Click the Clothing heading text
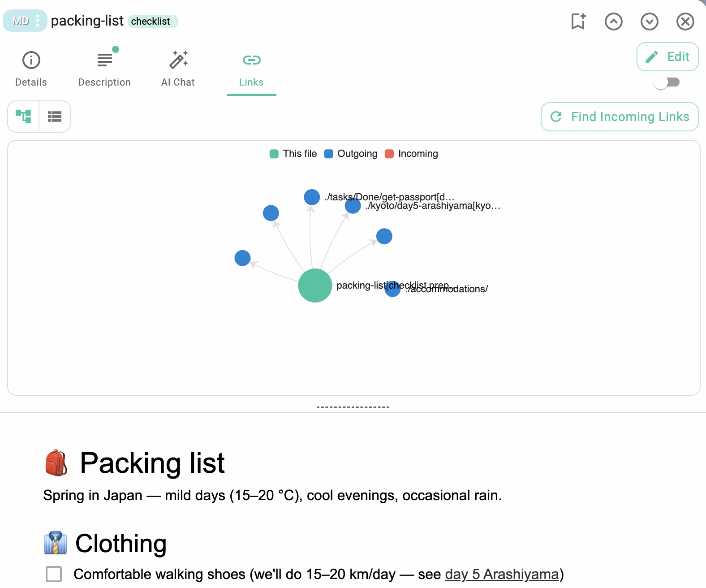Image resolution: width=706 pixels, height=588 pixels. tap(121, 543)
